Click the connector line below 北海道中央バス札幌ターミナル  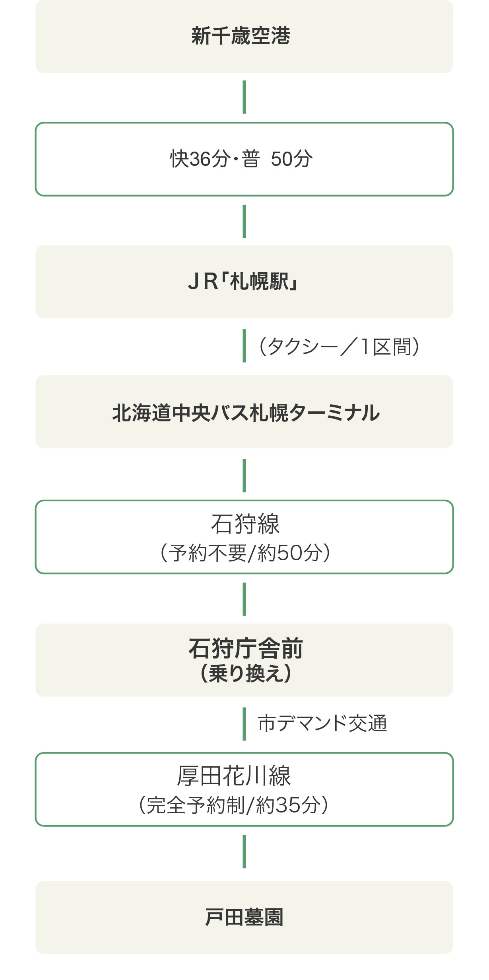click(x=244, y=475)
